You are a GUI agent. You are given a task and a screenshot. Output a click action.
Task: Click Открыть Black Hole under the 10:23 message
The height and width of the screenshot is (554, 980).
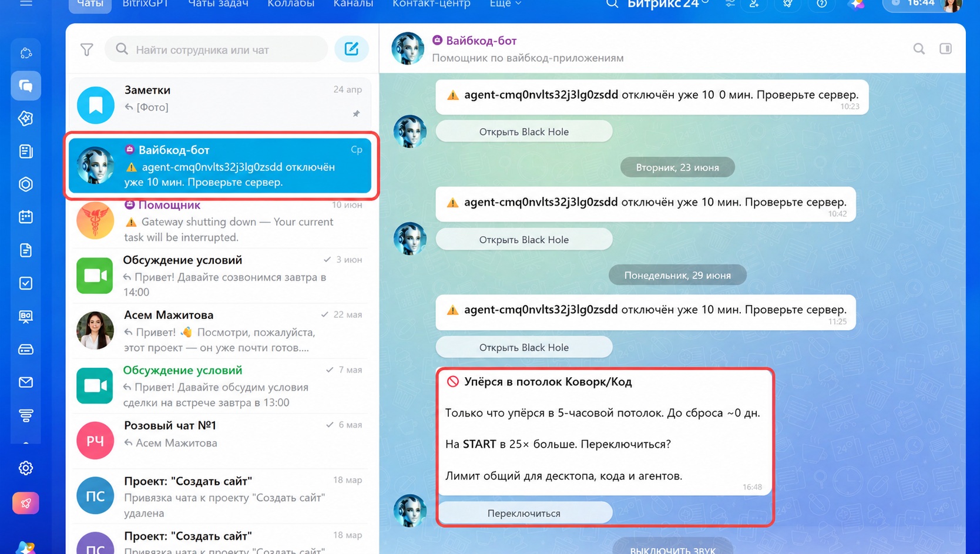coord(524,132)
